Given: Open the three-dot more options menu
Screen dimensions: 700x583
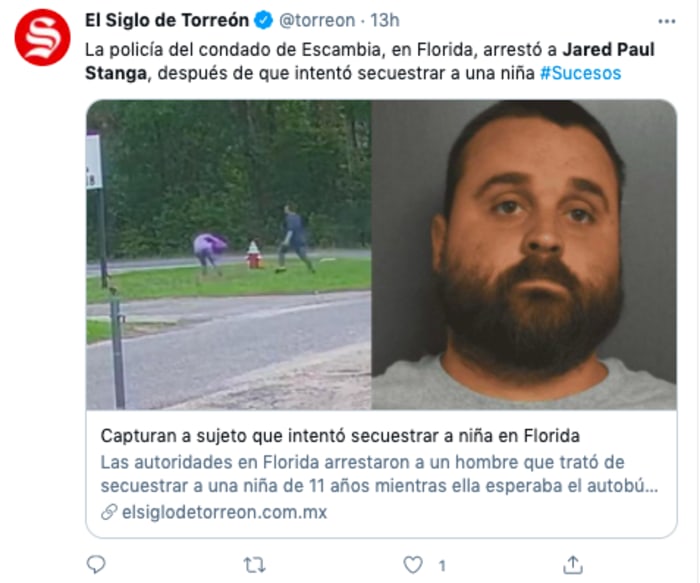Looking at the screenshot, I should (667, 21).
